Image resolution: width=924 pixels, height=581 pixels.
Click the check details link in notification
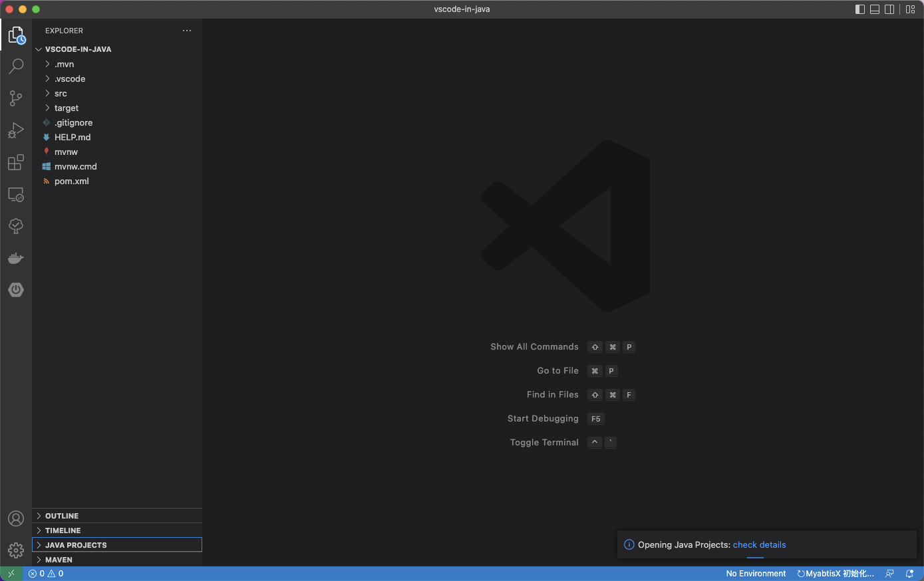click(x=759, y=545)
